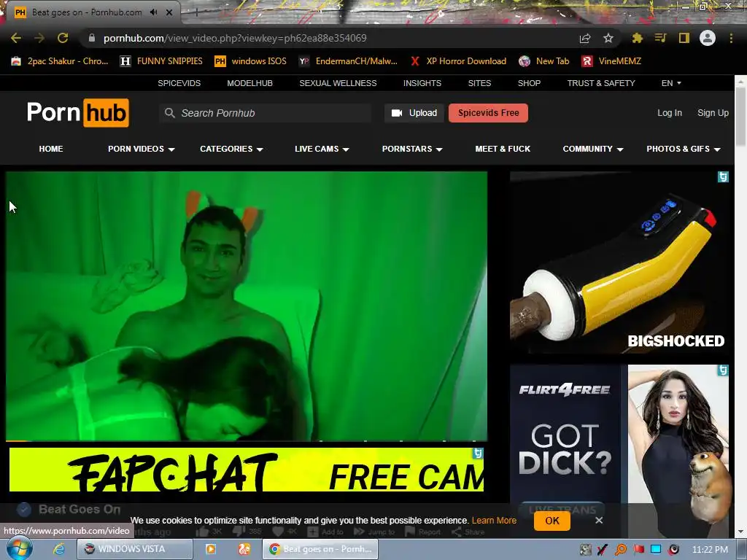Click the blue monitor tray icon
Screen dimensions: 747x560
tap(656, 550)
